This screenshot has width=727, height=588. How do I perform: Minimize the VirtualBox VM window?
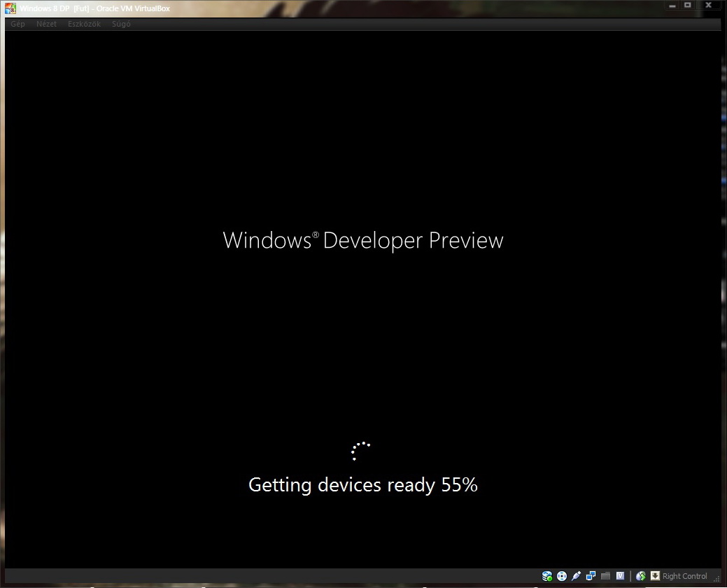(672, 5)
